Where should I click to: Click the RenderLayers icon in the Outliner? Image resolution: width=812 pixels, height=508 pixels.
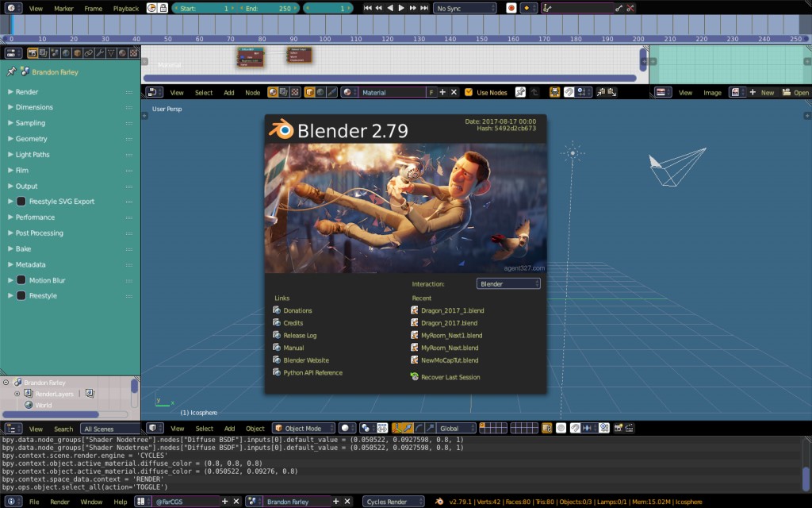pyautogui.click(x=27, y=393)
